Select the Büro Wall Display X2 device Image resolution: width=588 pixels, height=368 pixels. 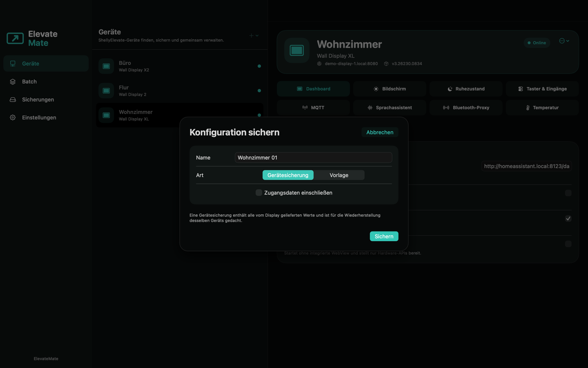[180, 66]
